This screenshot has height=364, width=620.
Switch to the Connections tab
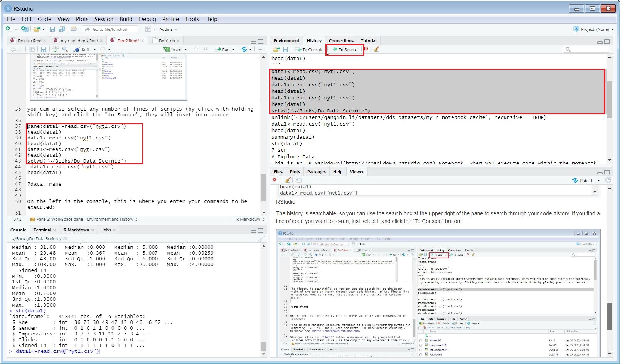[341, 41]
